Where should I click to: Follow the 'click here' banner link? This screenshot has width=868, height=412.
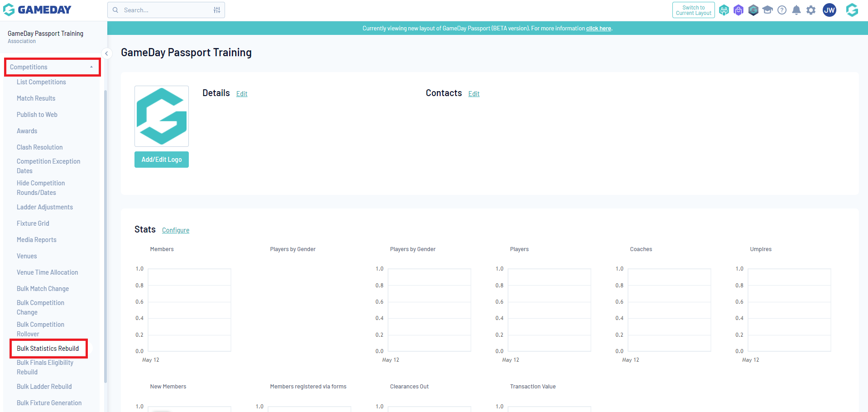click(599, 28)
